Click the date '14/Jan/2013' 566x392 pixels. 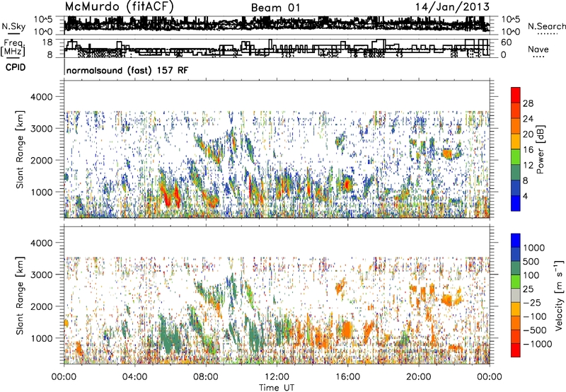coord(452,7)
